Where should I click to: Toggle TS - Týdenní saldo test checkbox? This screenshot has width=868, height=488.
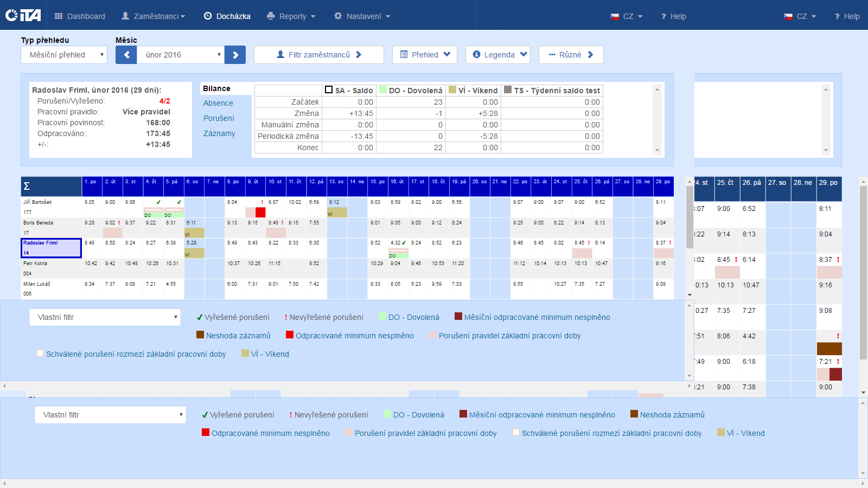click(x=508, y=90)
